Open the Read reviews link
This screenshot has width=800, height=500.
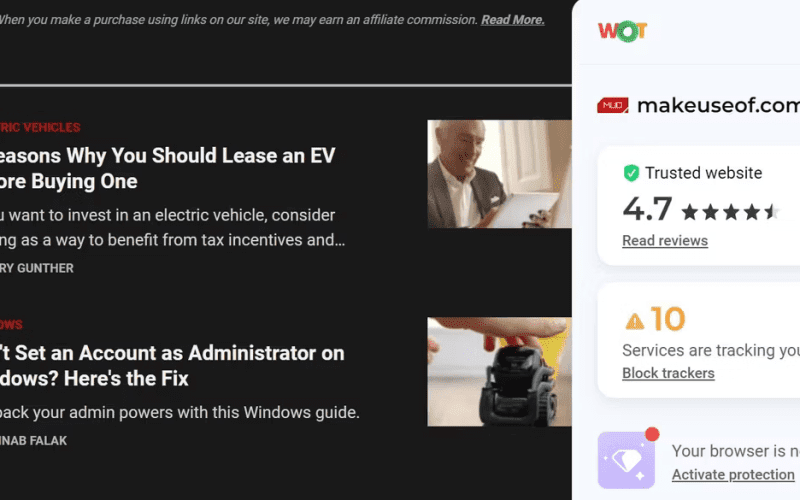[x=665, y=241]
